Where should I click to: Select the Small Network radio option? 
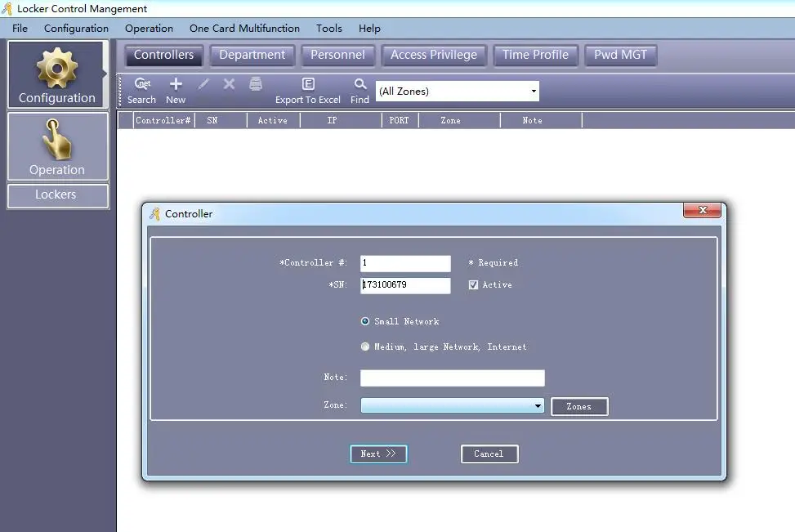pos(365,321)
